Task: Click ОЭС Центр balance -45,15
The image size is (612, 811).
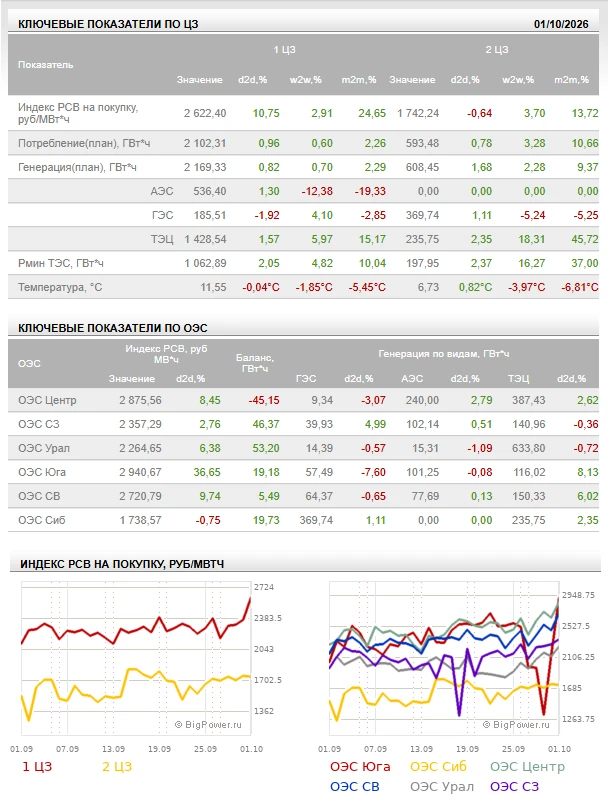Action: 264,400
